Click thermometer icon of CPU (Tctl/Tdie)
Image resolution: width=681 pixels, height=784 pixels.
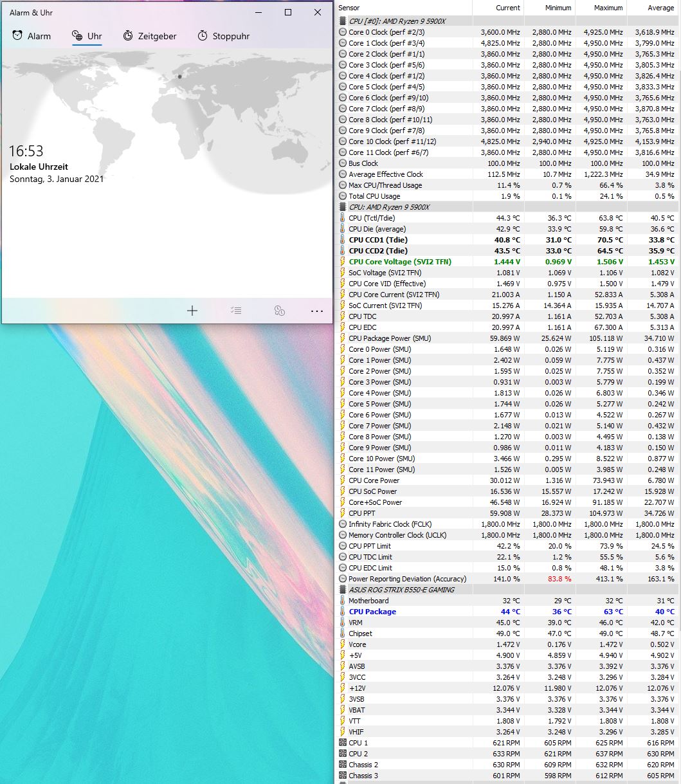[343, 218]
